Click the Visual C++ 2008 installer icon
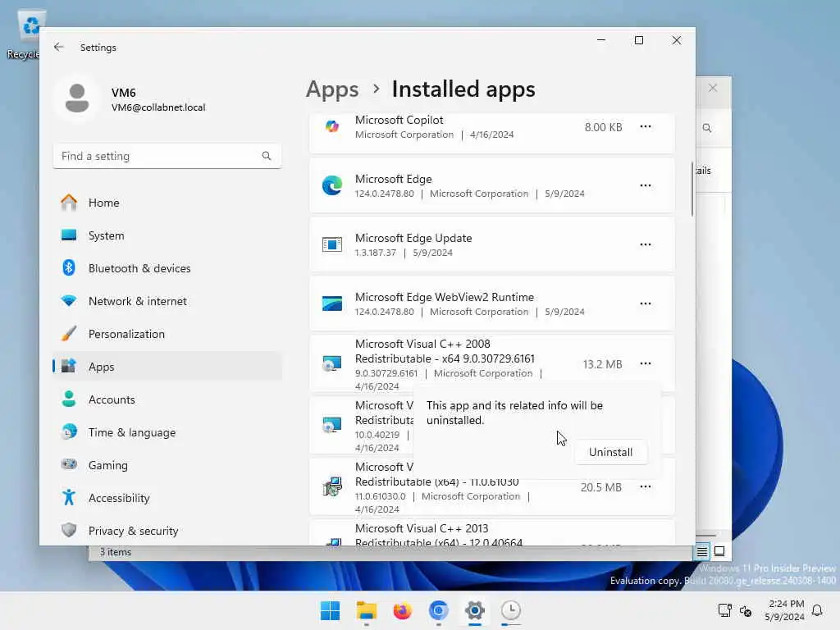840x630 pixels. [x=332, y=363]
